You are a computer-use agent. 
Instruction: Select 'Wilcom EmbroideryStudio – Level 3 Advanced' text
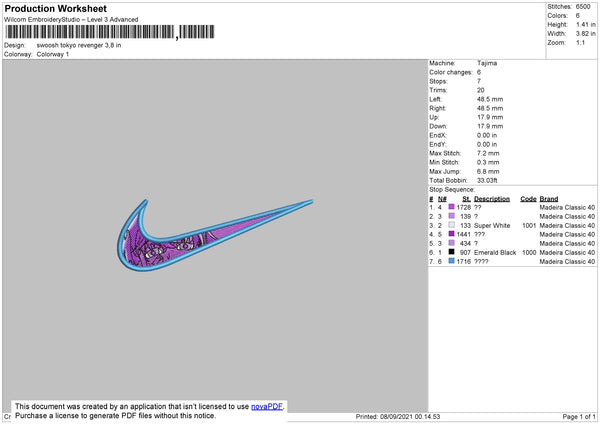coord(71,20)
